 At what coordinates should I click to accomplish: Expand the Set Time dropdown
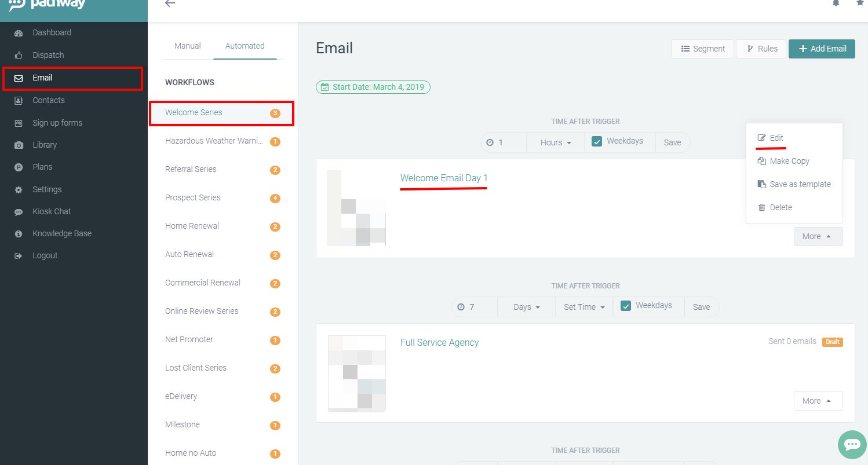click(584, 307)
